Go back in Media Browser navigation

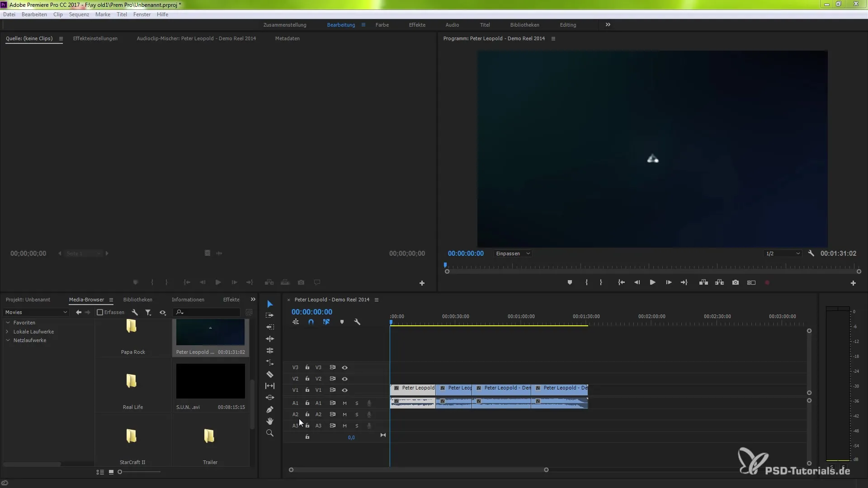79,312
